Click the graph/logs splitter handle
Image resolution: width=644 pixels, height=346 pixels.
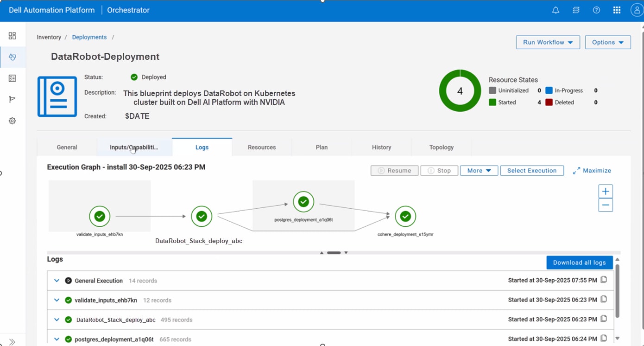point(334,253)
